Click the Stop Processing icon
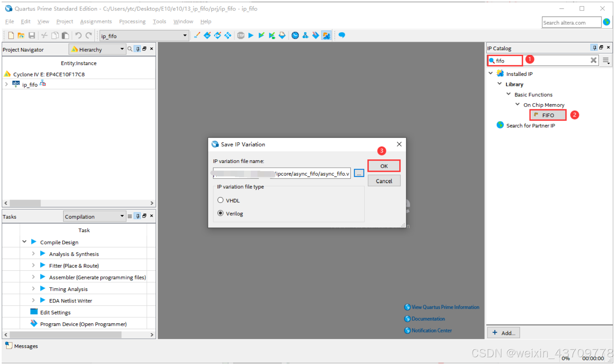This screenshot has width=615, height=364. click(241, 35)
